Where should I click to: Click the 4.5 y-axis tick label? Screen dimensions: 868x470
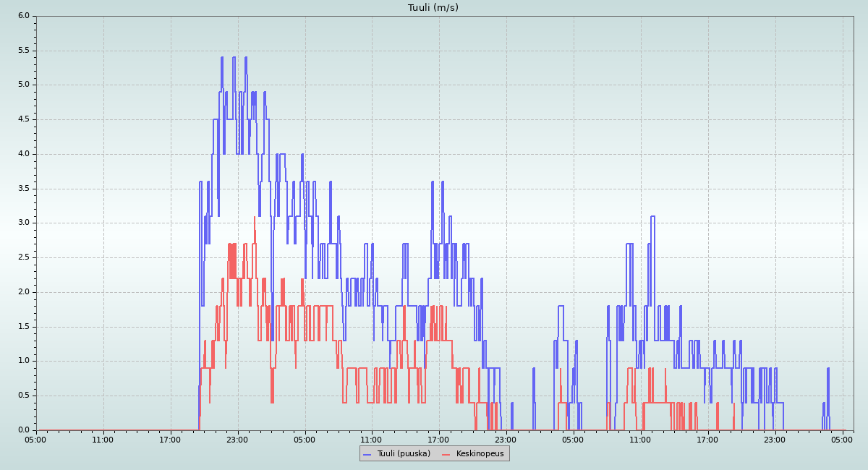coord(23,119)
